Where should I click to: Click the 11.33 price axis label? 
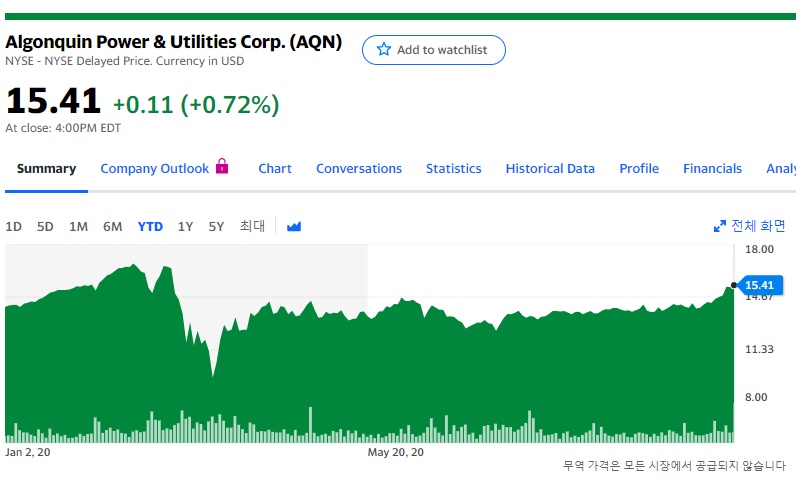[x=759, y=349]
